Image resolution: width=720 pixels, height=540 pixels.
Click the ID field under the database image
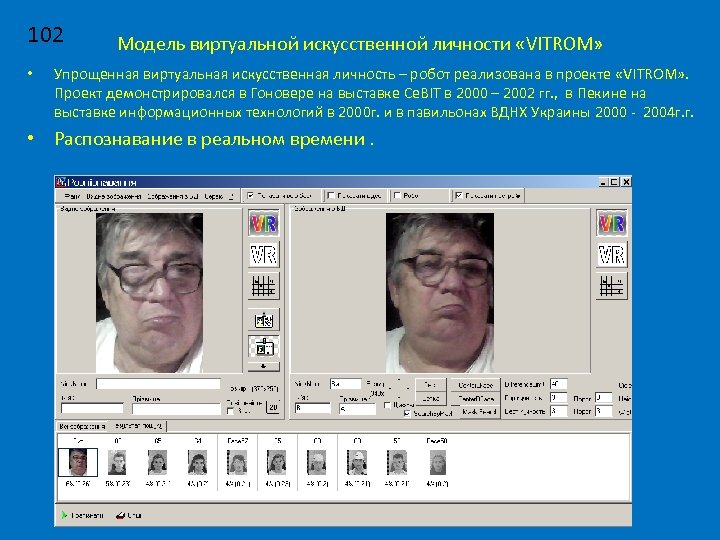(x=313, y=408)
